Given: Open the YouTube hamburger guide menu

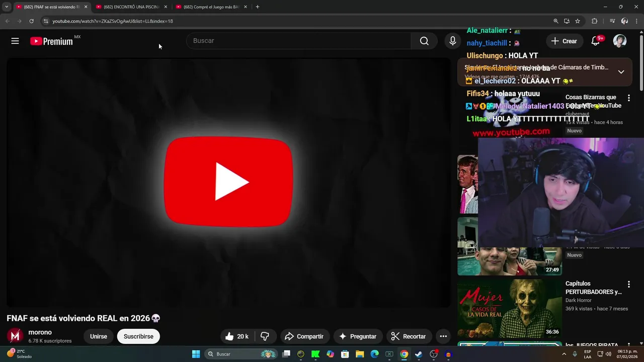Looking at the screenshot, I should point(15,41).
